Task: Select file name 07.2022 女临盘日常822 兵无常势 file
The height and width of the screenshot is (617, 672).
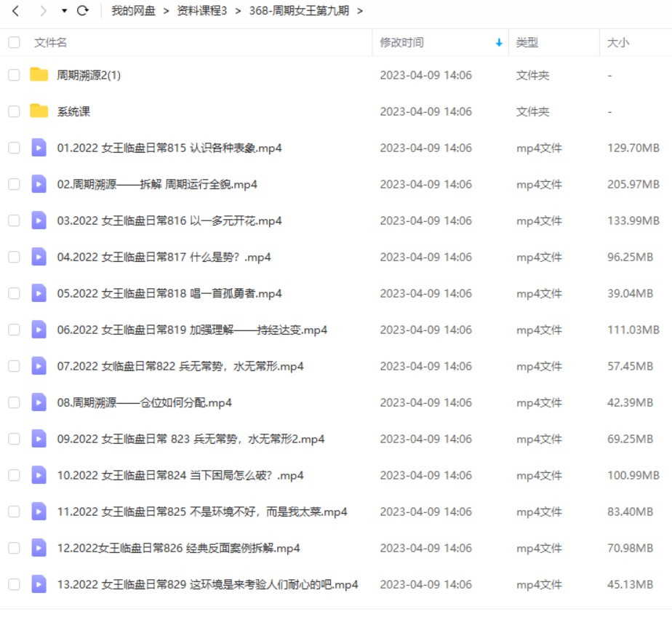Action: tap(180, 366)
